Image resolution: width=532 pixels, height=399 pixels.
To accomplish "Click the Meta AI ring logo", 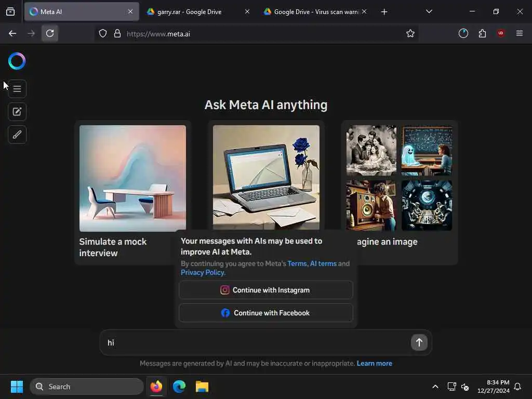I will click(17, 61).
